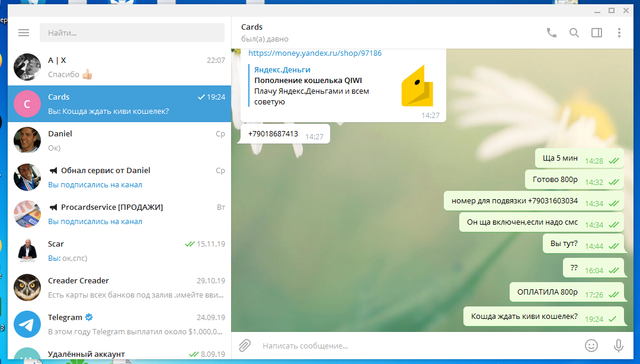Open the three-dot chat options menu

[x=619, y=33]
